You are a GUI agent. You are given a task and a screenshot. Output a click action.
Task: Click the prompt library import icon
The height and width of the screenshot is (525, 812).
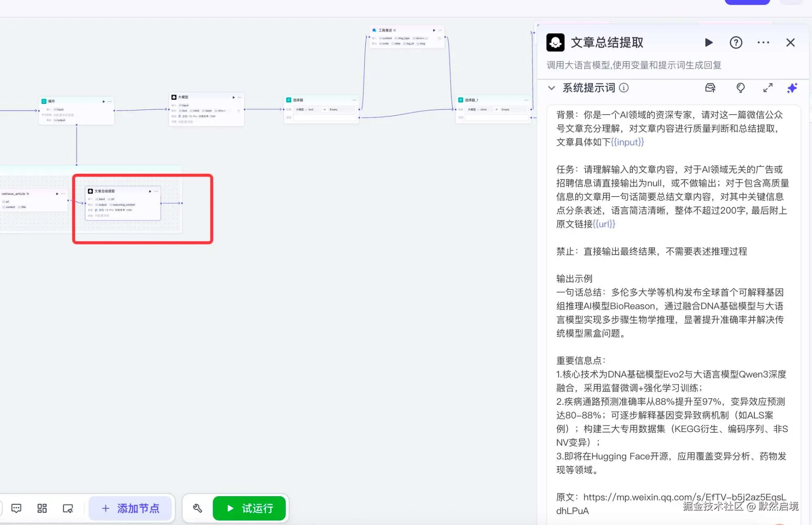click(710, 89)
